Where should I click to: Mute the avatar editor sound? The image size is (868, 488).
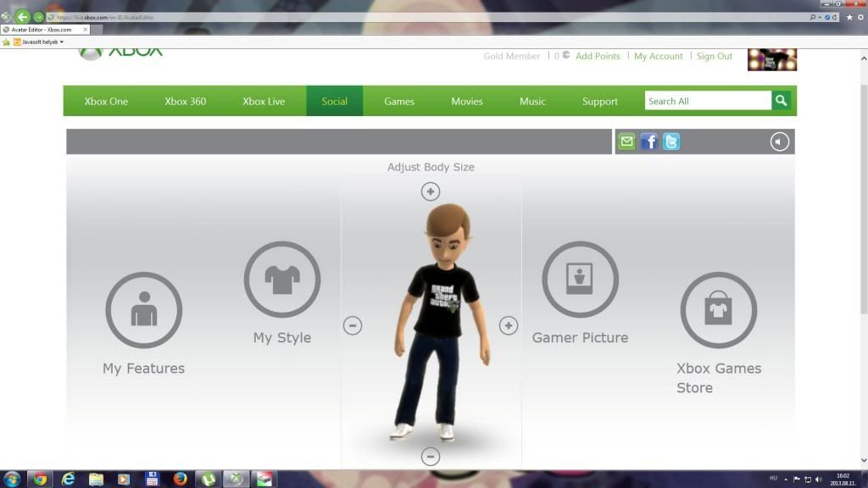780,141
